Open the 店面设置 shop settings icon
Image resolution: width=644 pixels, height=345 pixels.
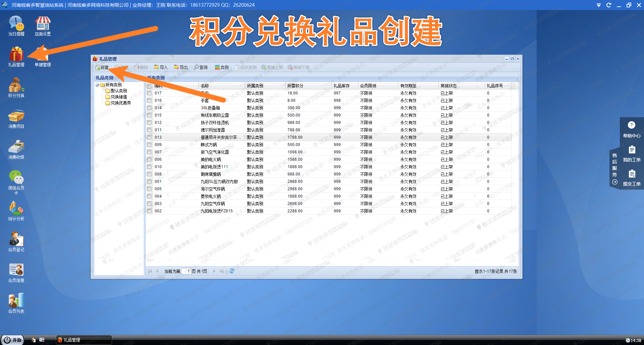[x=43, y=26]
